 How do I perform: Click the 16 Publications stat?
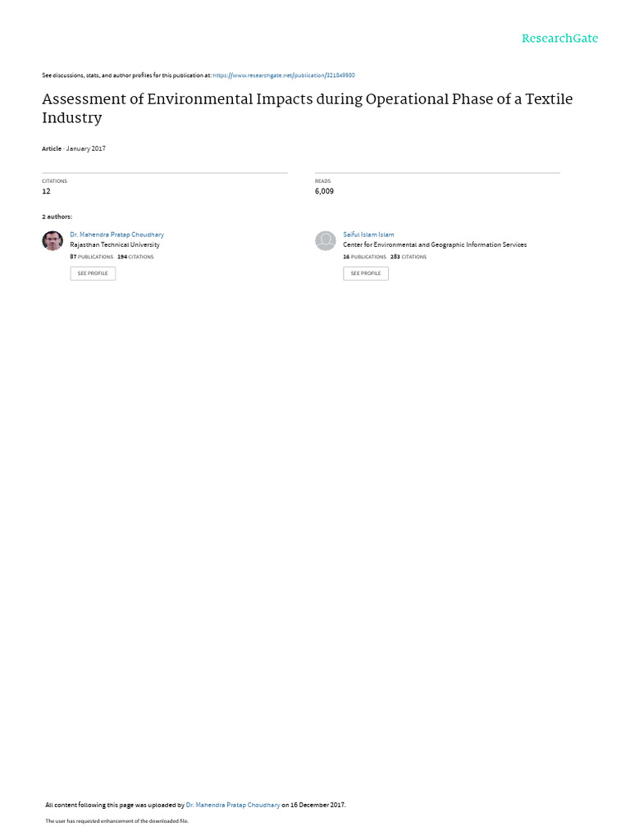[365, 257]
